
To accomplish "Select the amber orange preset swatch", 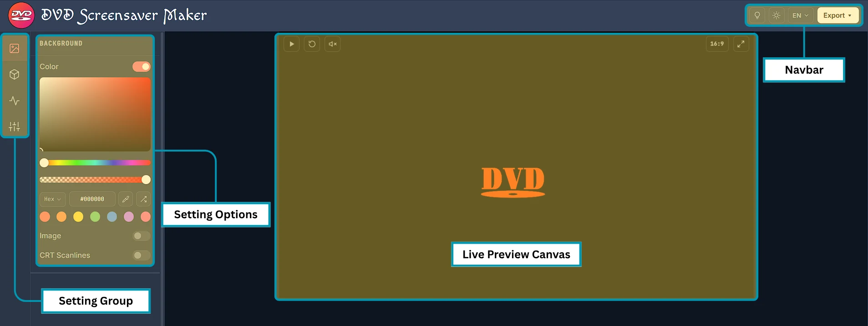I will click(x=61, y=217).
